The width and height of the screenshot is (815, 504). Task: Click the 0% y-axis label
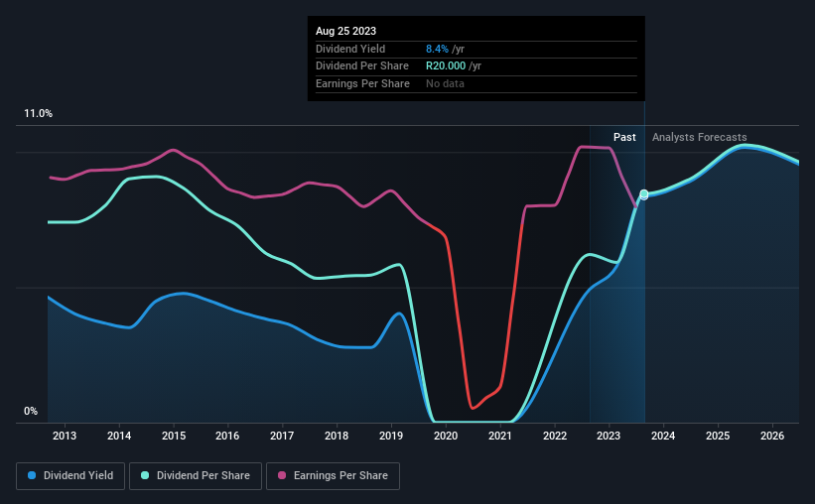pos(31,412)
